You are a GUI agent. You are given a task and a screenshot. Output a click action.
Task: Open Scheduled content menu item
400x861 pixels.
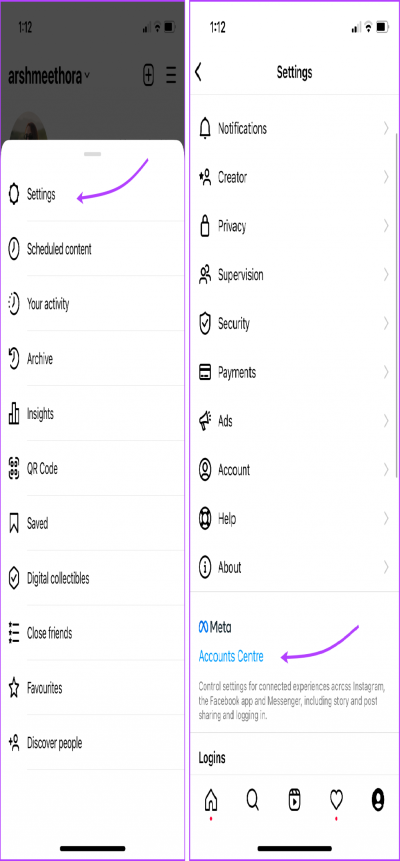[x=93, y=249]
